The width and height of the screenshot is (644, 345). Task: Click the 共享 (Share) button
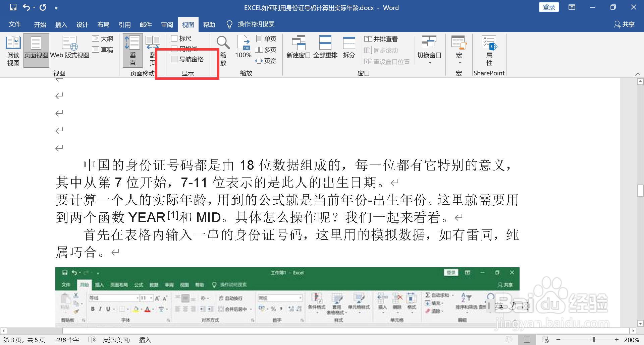pyautogui.click(x=624, y=24)
